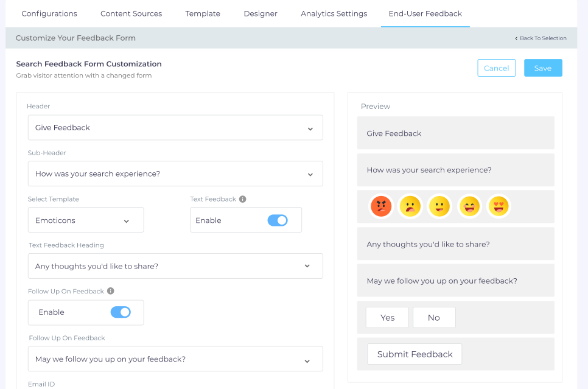Open the follow-up question dropdown
Image resolution: width=588 pixels, height=389 pixels.
click(x=175, y=359)
